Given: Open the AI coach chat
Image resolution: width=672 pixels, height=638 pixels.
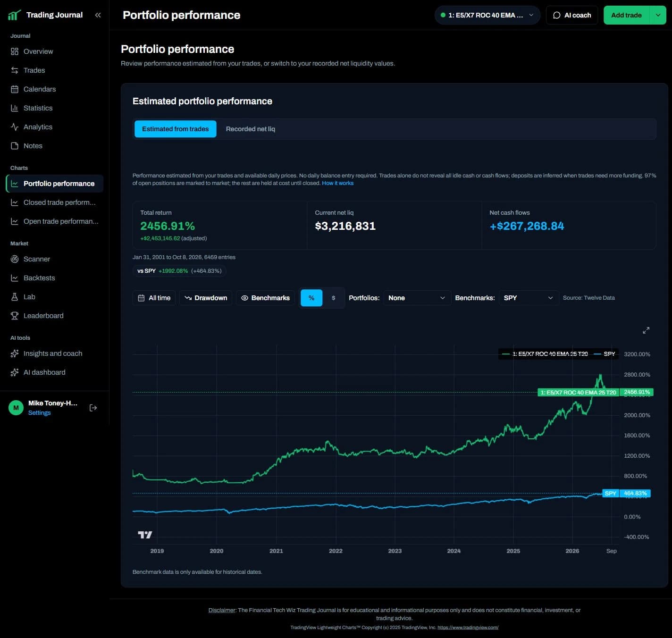Looking at the screenshot, I should coord(572,15).
